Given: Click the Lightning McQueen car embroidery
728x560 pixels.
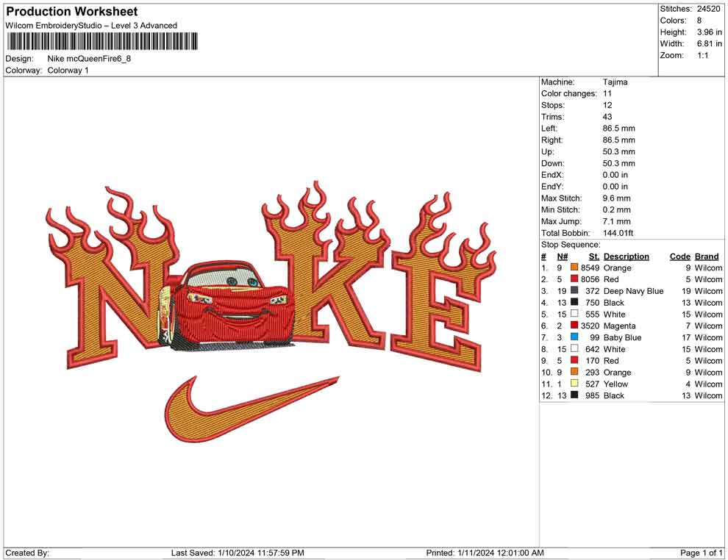Looking at the screenshot, I should (x=227, y=306).
